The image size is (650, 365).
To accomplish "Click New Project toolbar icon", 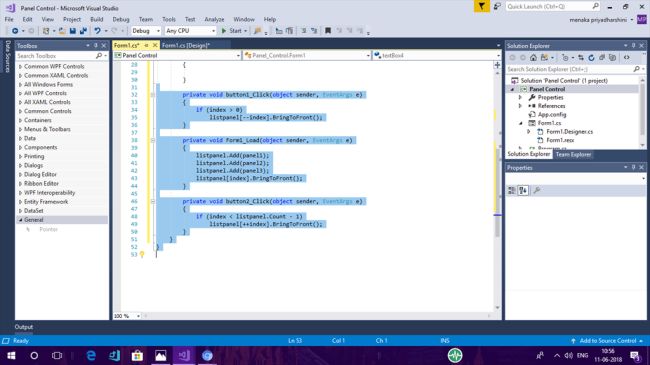I will pos(46,31).
